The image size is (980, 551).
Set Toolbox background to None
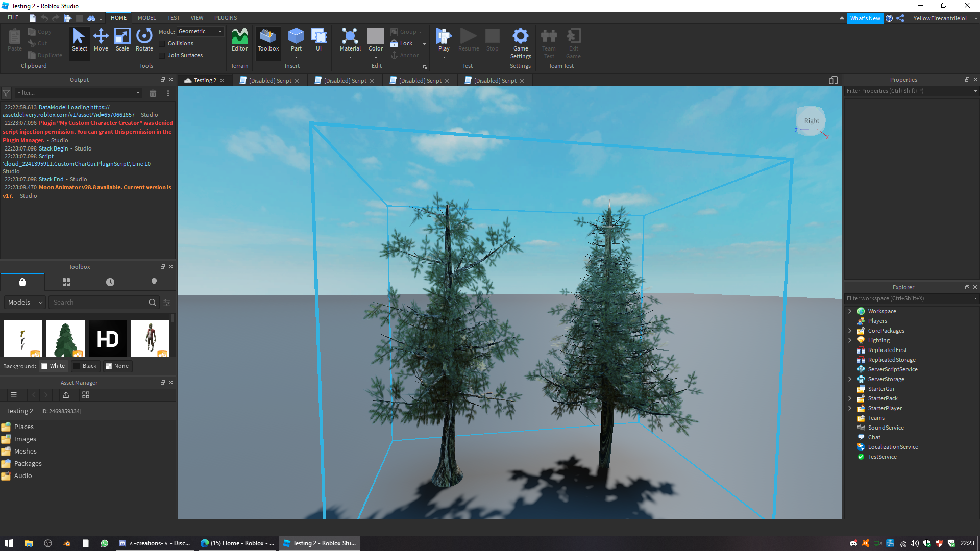[117, 366]
